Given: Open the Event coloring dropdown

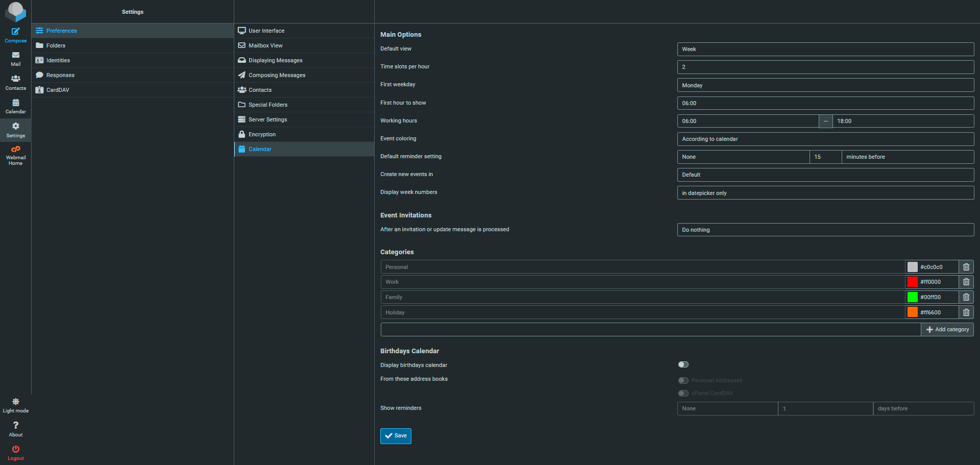Looking at the screenshot, I should [x=825, y=139].
